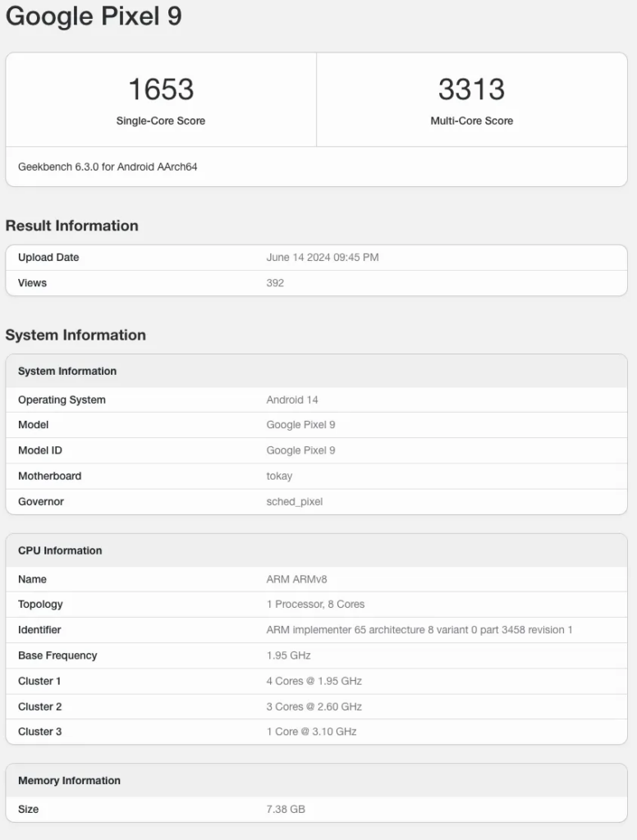The image size is (637, 840).
Task: Click the Upload Date label
Action: point(48,257)
